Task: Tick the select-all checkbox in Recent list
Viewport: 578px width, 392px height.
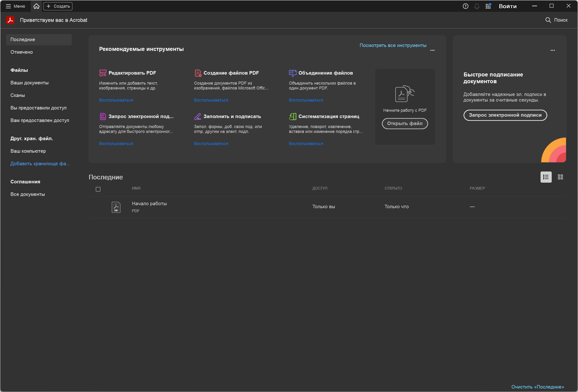Action: (x=98, y=189)
